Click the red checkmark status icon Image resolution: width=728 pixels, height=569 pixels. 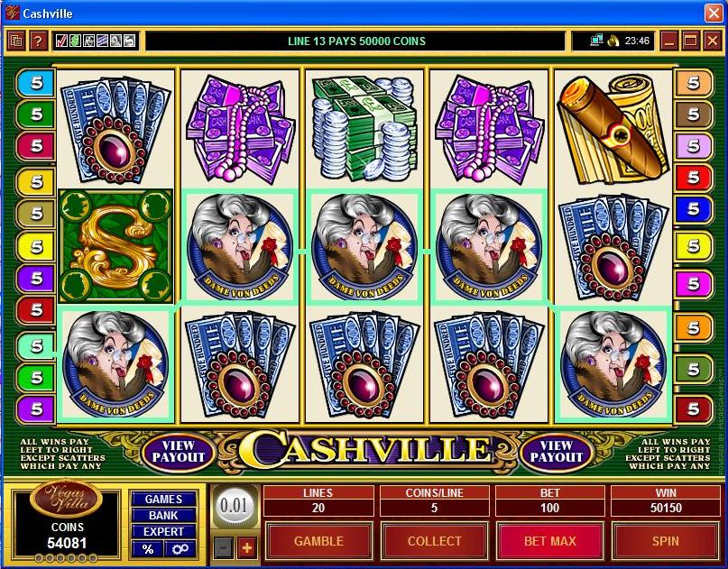(61, 41)
